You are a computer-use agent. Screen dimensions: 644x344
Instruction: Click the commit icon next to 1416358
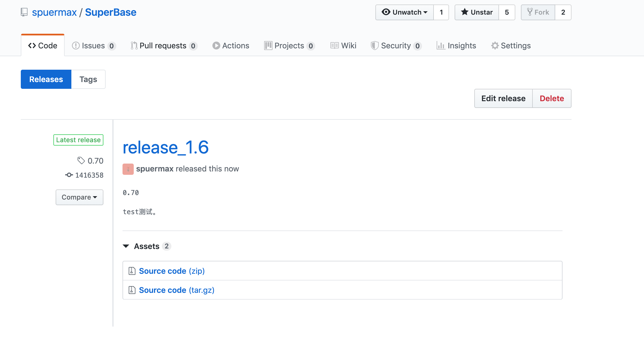69,175
